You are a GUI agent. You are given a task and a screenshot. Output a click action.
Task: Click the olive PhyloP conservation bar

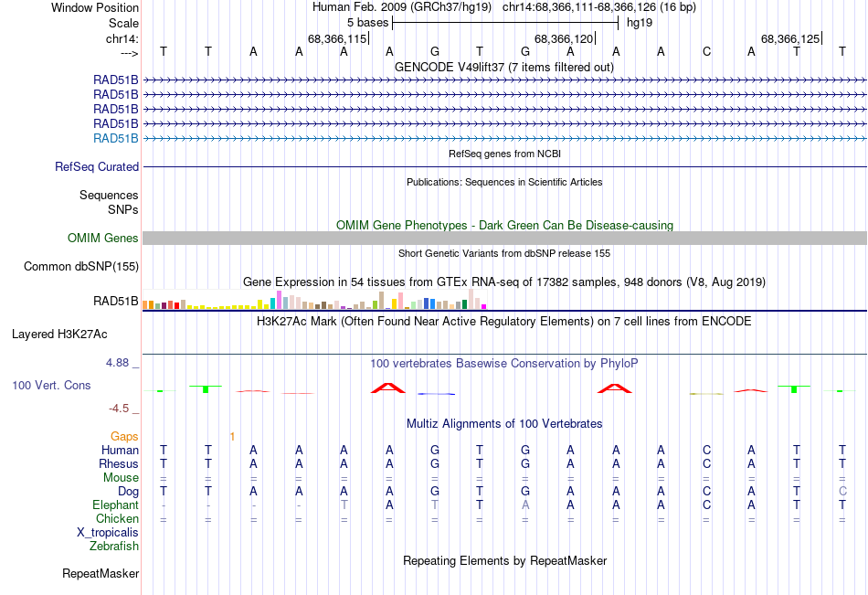(706, 394)
